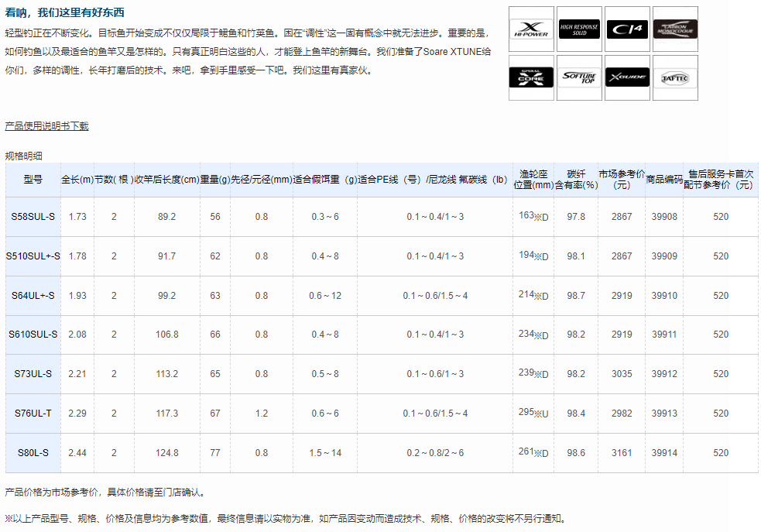Click the 适合假饵重 (g) column header
761x532 pixels.
coord(325,180)
